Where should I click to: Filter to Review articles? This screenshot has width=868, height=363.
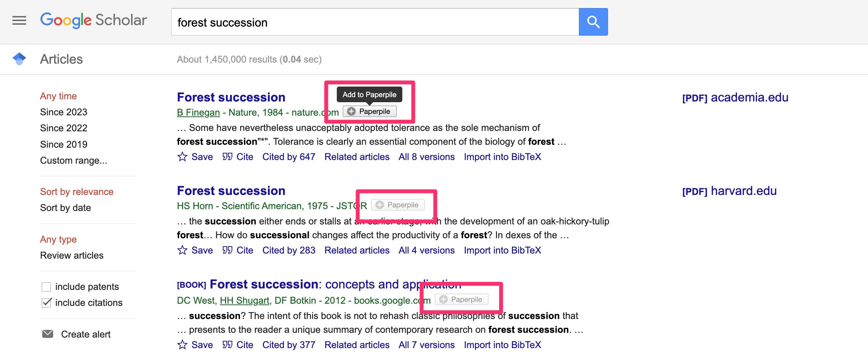pyautogui.click(x=72, y=255)
